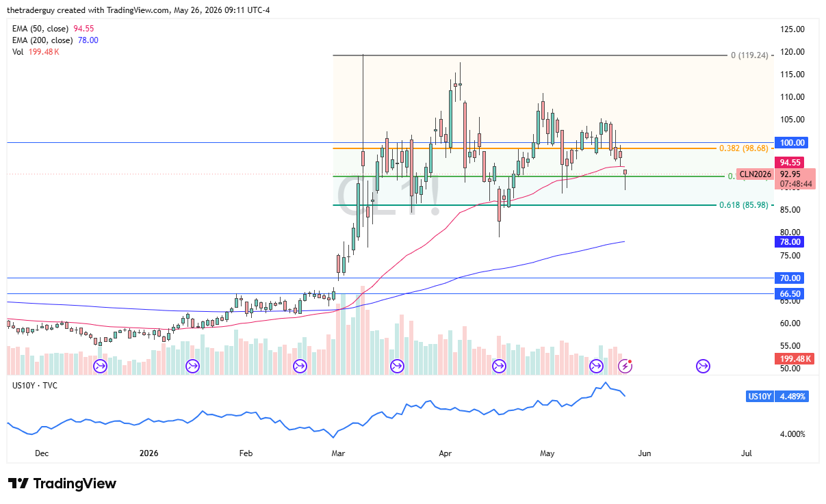Click the Feb label on the time axis
The image size is (826, 504).
tap(246, 453)
